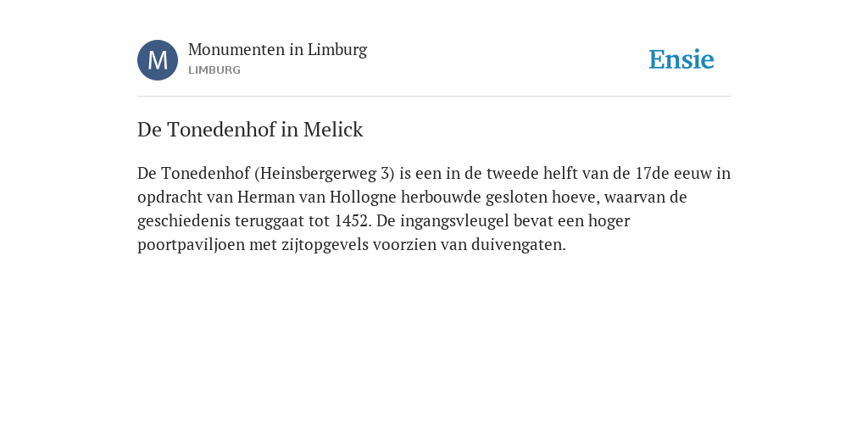Open the Ensie logo link
This screenshot has height=434, width=868.
coord(682,59)
